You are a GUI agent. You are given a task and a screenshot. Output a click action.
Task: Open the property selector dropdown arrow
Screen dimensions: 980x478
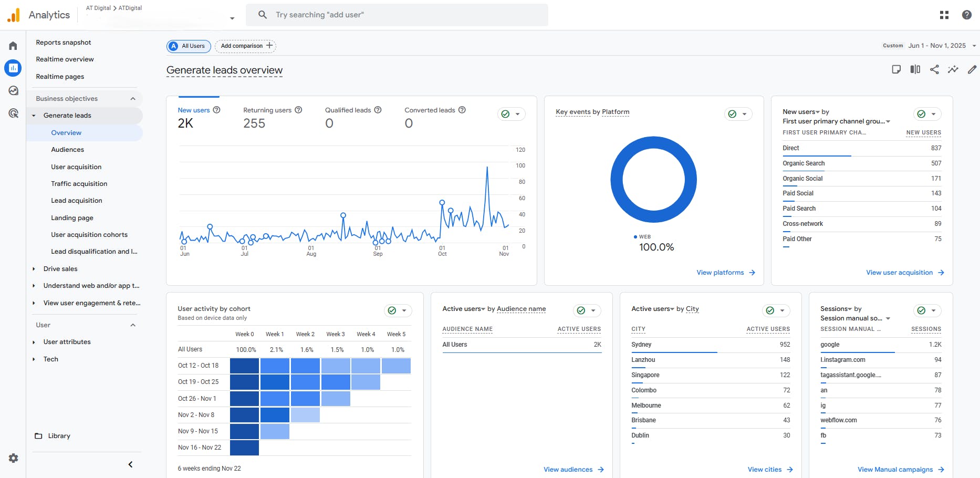pyautogui.click(x=231, y=18)
